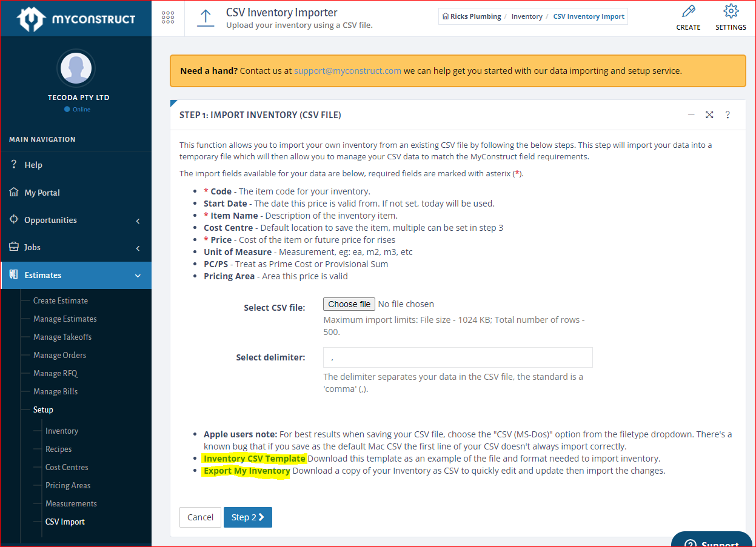
Task: Click the support@myconstruct.com email link
Action: coord(347,71)
